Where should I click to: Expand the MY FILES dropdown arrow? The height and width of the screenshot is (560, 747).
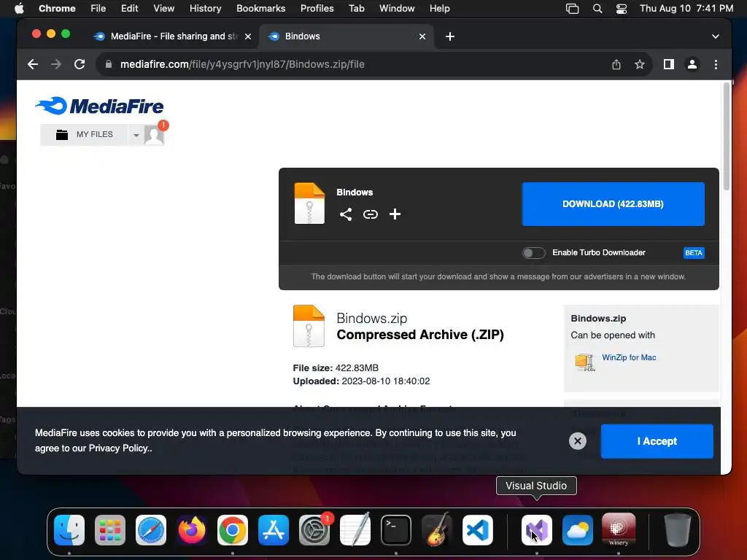tap(136, 135)
